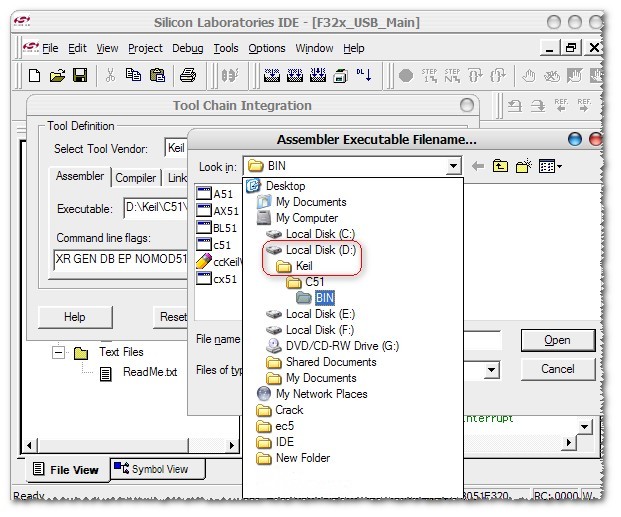Click the Connect debug adapter icon

[x=230, y=75]
